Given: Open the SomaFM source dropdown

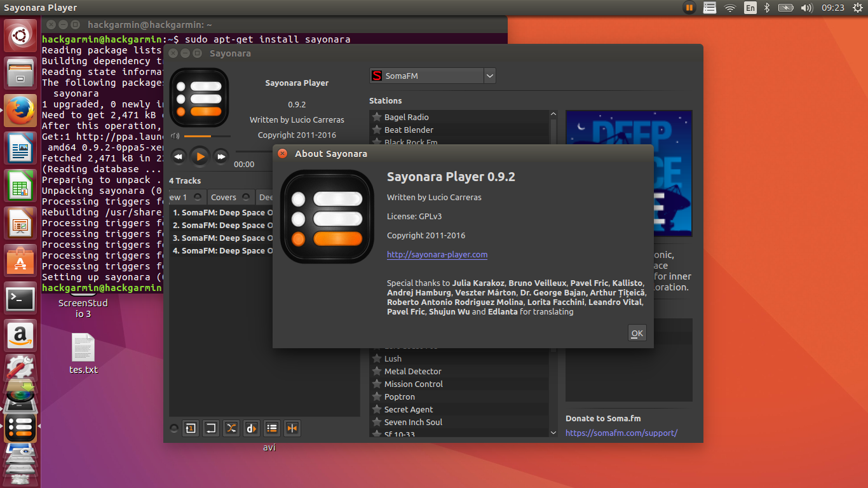Looking at the screenshot, I should click(432, 76).
